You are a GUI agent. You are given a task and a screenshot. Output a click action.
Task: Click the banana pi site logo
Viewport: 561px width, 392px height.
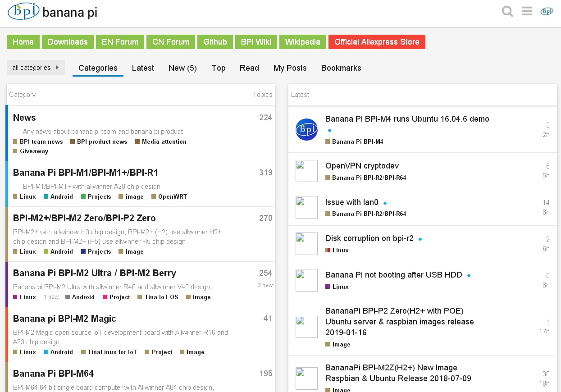point(53,12)
